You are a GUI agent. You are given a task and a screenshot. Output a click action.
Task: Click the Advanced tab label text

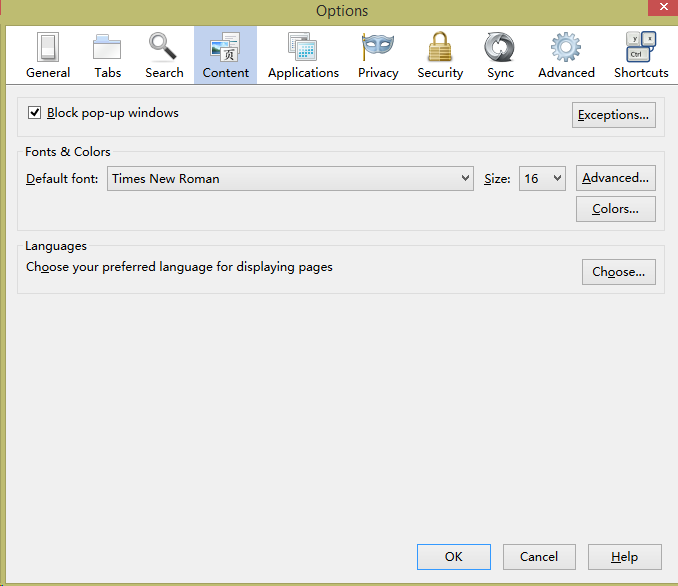(x=566, y=73)
